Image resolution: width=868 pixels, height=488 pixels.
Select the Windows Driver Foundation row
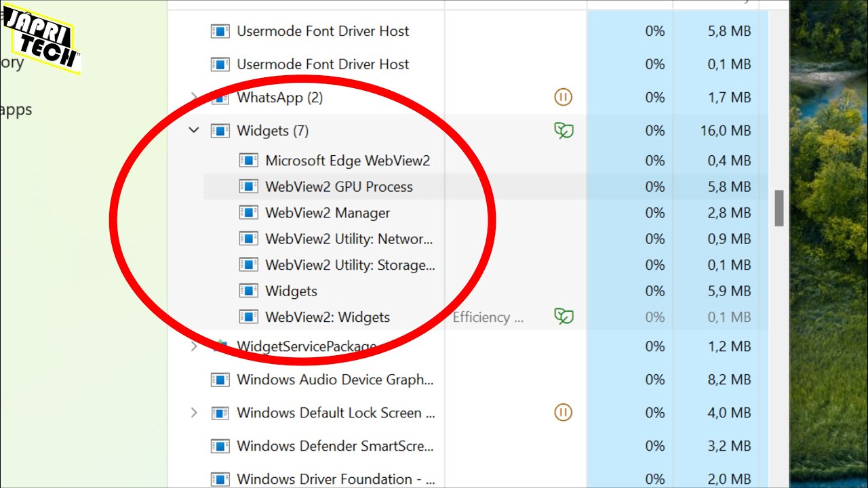[x=468, y=478]
